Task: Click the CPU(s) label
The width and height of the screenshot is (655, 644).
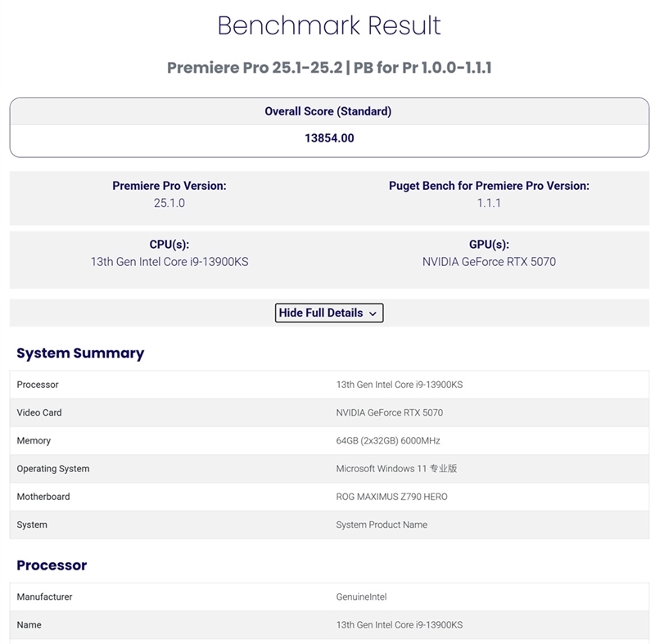Action: (x=169, y=245)
